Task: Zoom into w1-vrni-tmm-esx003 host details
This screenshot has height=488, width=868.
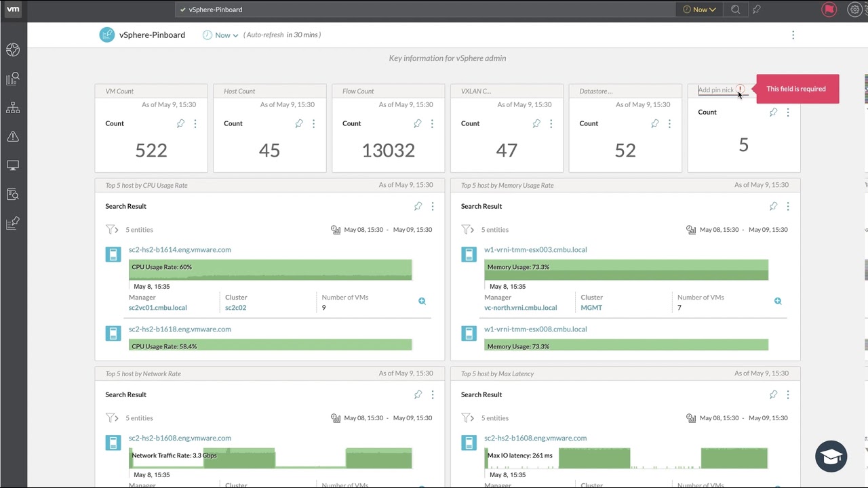Action: coord(778,301)
